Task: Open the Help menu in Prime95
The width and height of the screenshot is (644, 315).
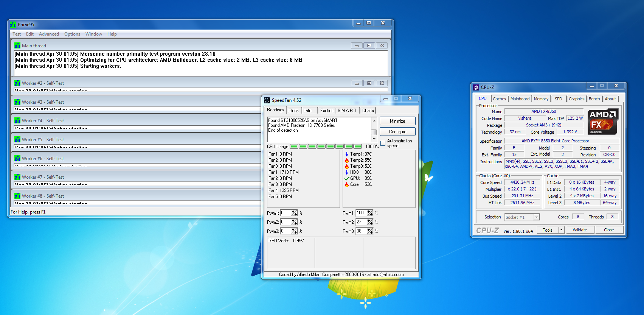Action: pos(112,34)
